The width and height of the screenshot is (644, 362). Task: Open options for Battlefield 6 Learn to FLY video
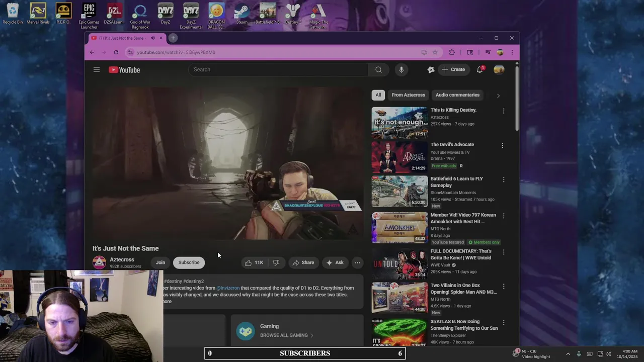503,180
